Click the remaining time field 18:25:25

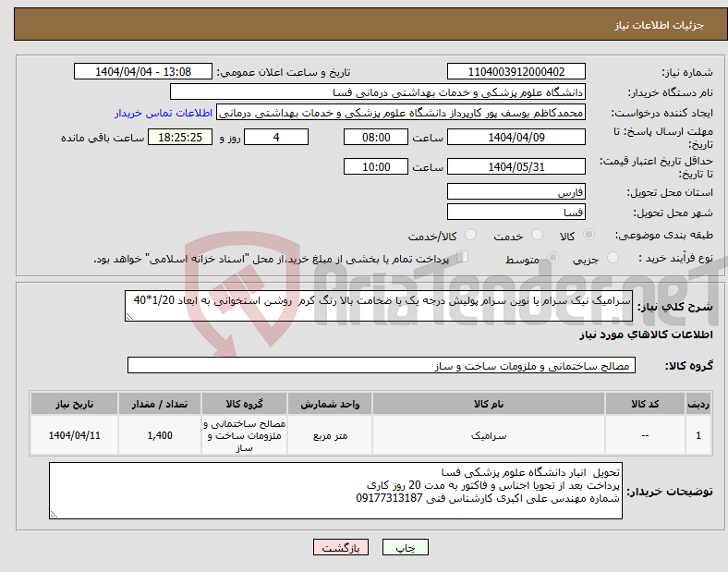[x=180, y=137]
